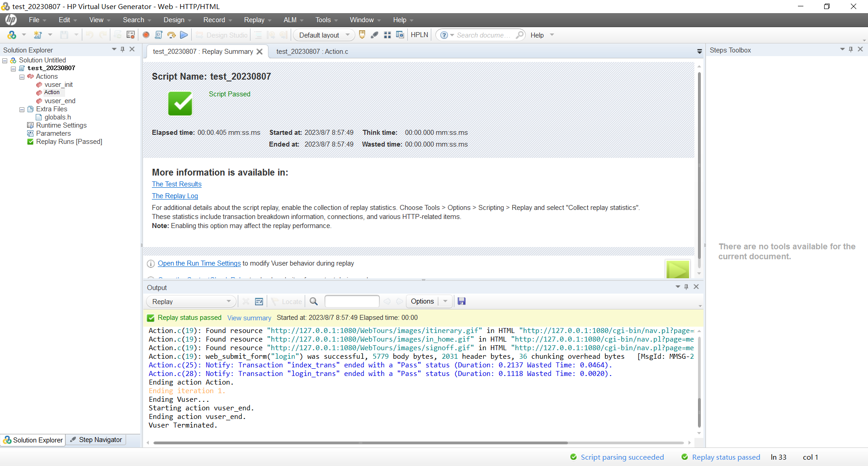Pin the Solution Explorer panel

pos(123,49)
